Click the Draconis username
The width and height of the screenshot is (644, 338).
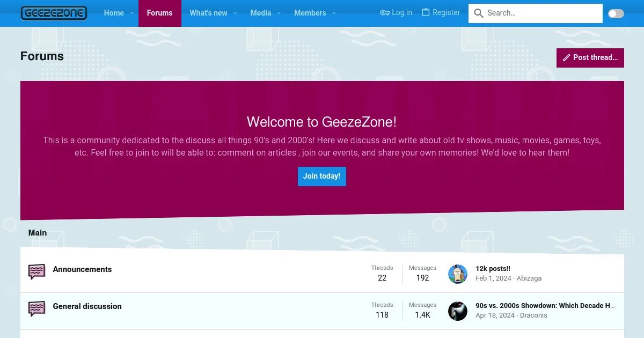[533, 315]
